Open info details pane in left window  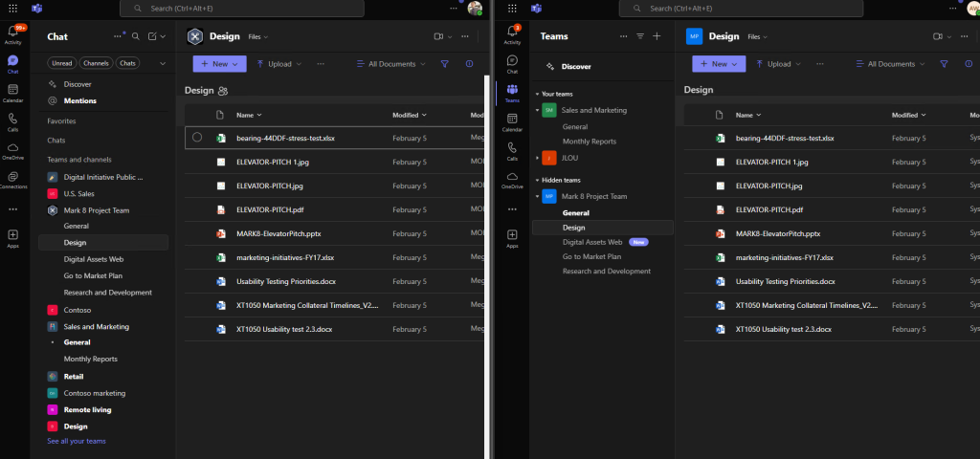[x=469, y=64]
